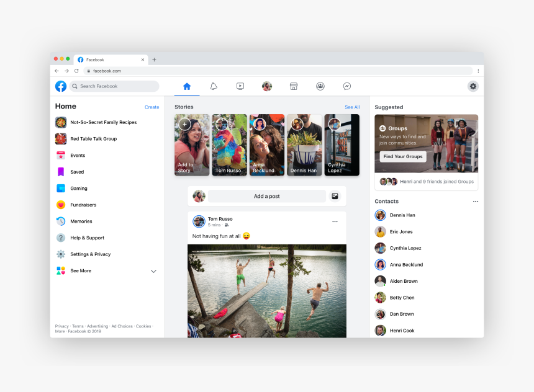Check notifications via the bell icon
Image resolution: width=534 pixels, height=392 pixels.
click(214, 86)
